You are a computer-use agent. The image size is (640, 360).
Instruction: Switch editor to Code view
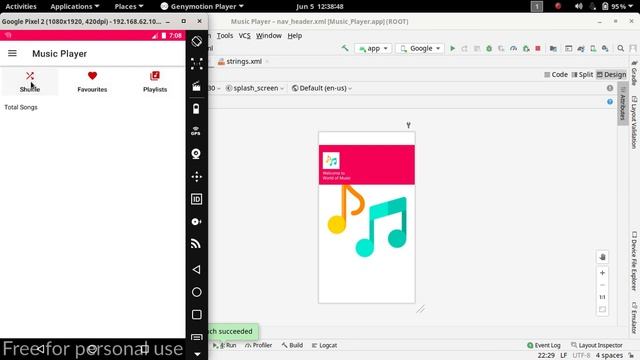556,74
